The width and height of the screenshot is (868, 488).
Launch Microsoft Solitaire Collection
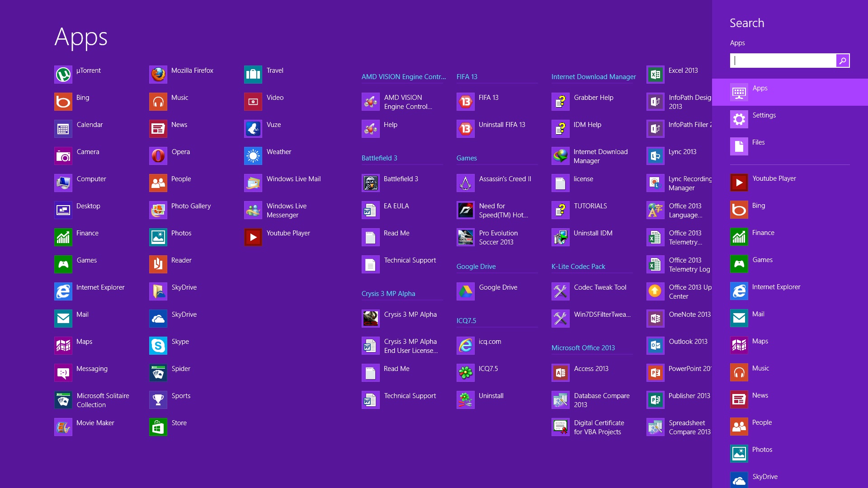pyautogui.click(x=63, y=400)
